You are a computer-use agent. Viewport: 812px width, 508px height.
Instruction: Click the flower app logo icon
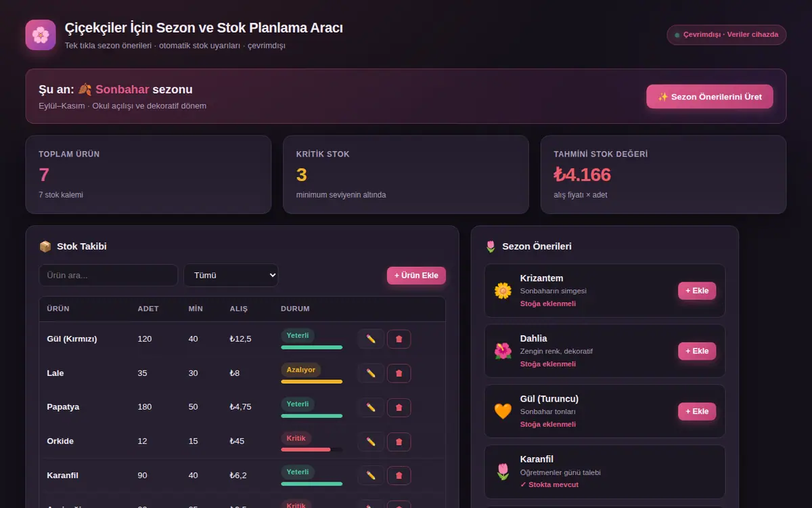coord(41,35)
